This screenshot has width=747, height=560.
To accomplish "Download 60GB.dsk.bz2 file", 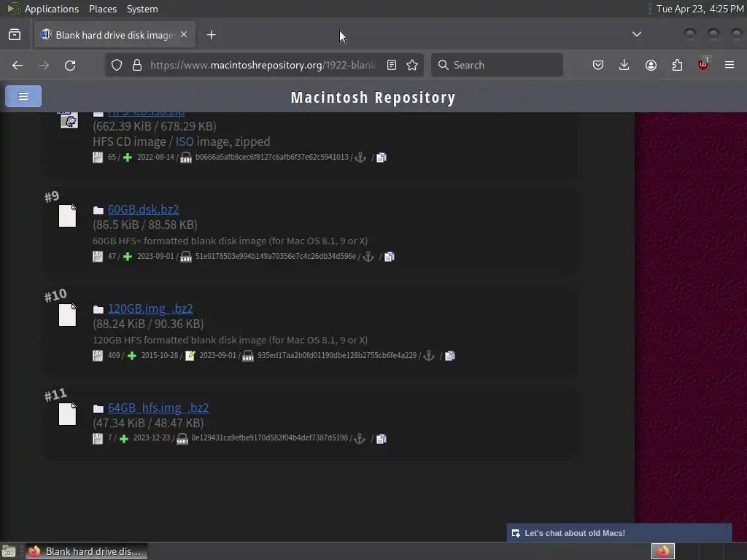I will pos(143,209).
